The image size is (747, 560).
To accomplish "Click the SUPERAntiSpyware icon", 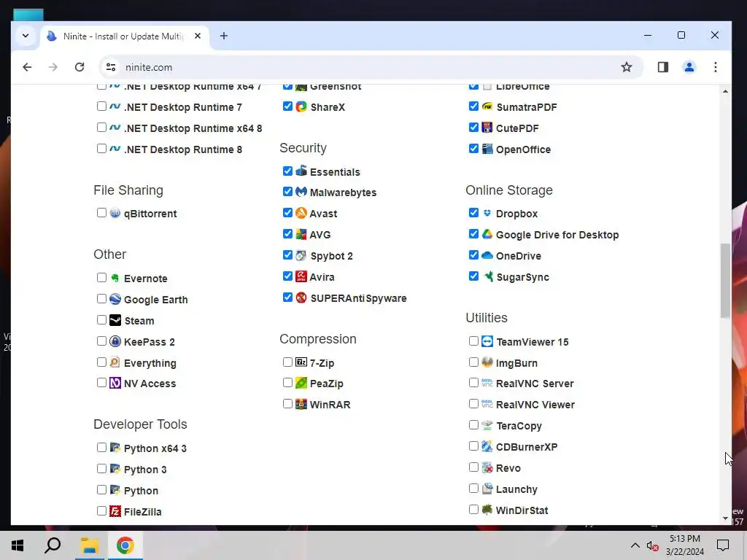I will pyautogui.click(x=301, y=297).
